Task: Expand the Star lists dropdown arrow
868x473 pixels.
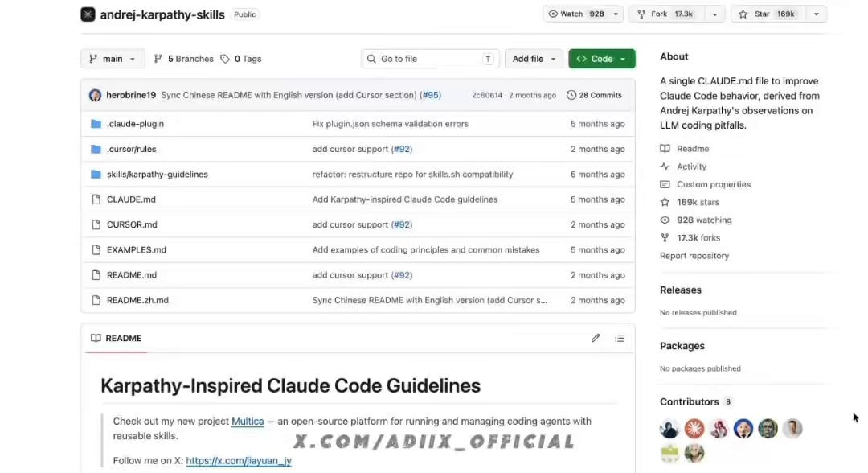Action: pos(816,14)
